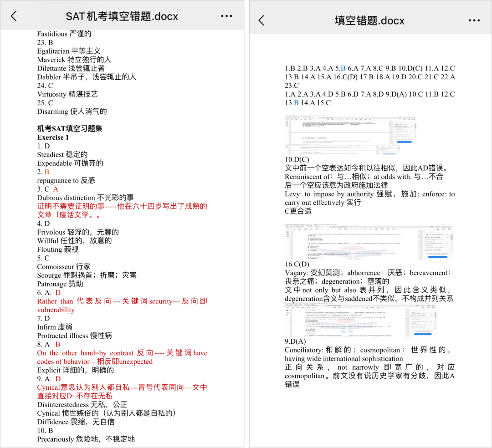
Task: Tap the line 'Dilettante 浅尝辄止者'
Action: click(x=71, y=68)
